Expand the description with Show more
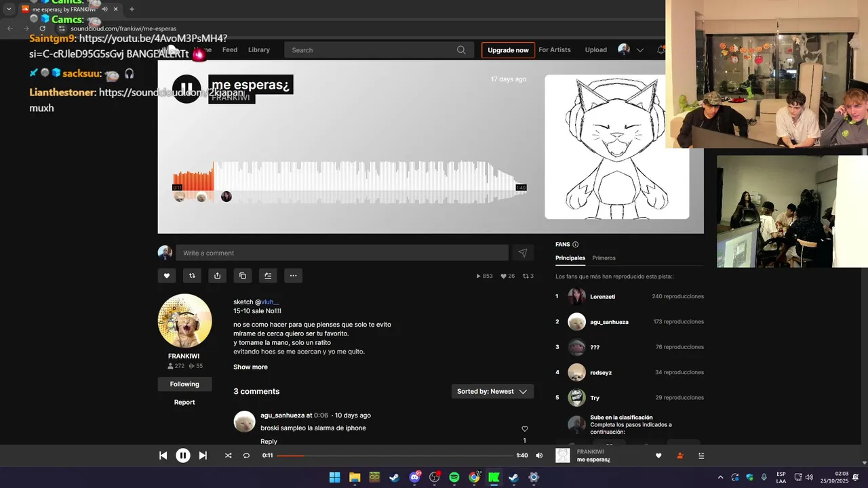Screen dimensions: 868x488 click(250, 367)
